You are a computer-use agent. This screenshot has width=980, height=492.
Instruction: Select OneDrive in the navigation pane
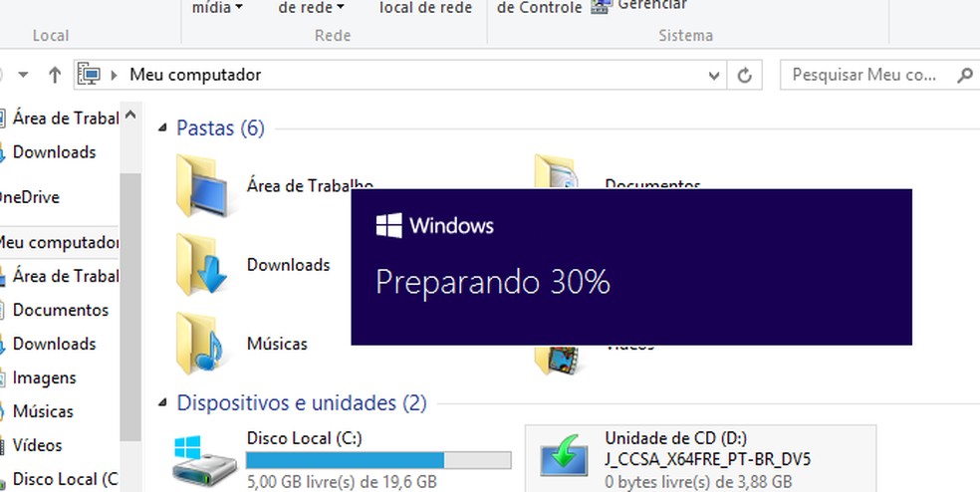click(29, 197)
